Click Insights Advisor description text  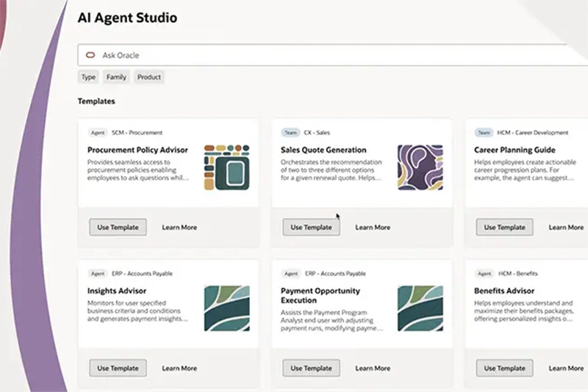click(x=137, y=311)
